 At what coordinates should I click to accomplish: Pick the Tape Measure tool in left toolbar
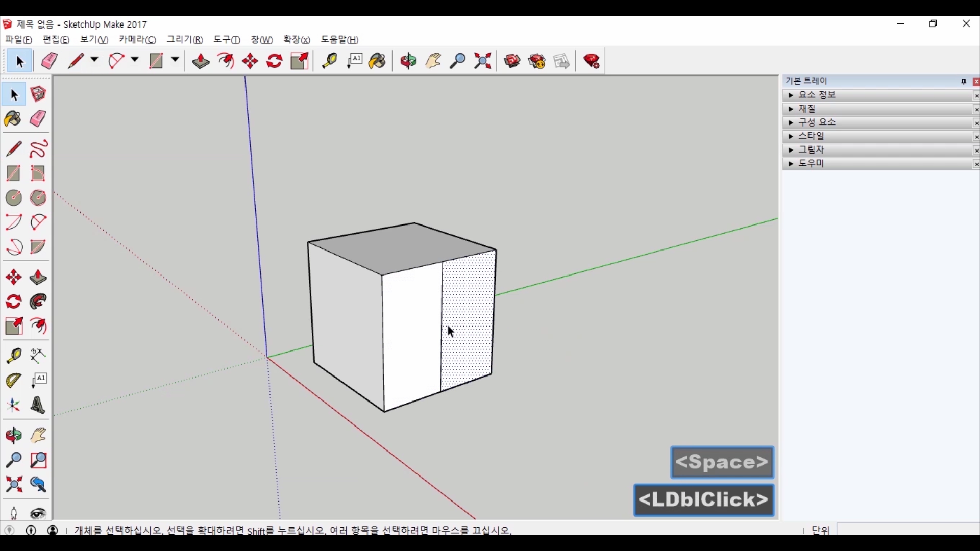(13, 356)
